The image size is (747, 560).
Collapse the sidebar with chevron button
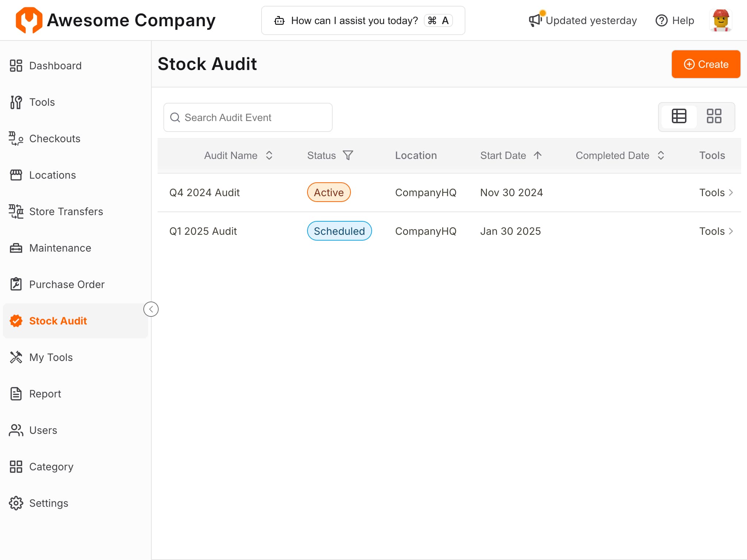point(151,309)
